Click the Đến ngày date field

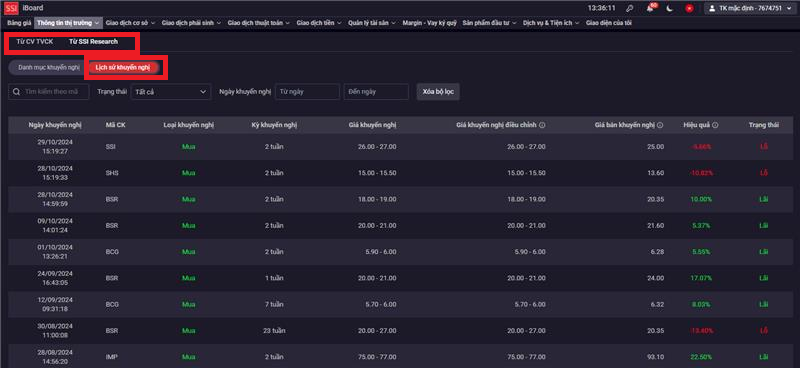pos(376,92)
